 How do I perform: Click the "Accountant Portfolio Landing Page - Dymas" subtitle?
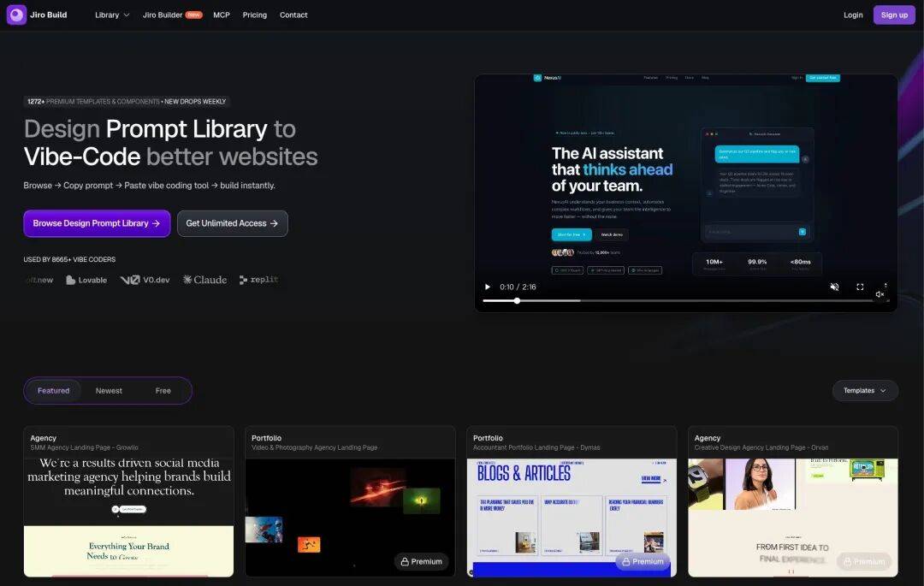[536, 447]
